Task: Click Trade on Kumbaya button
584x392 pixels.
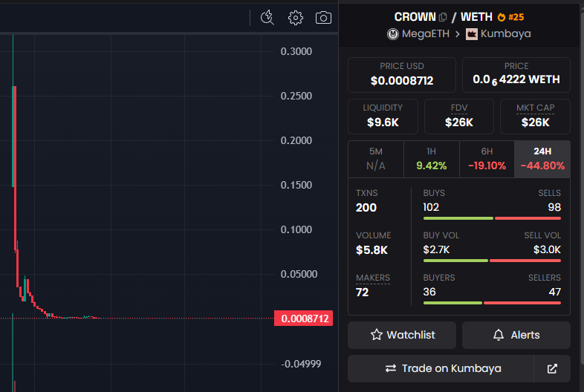Action: pyautogui.click(x=441, y=368)
